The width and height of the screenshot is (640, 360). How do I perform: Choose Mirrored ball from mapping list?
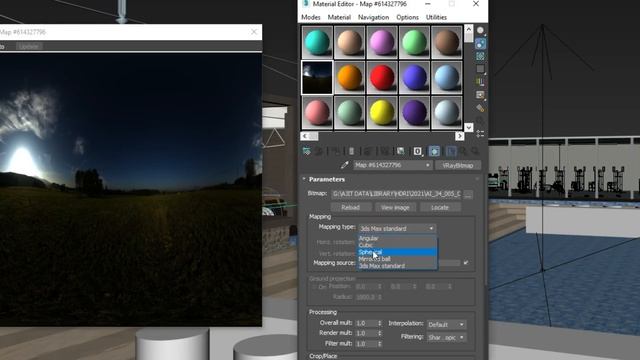tap(397, 259)
